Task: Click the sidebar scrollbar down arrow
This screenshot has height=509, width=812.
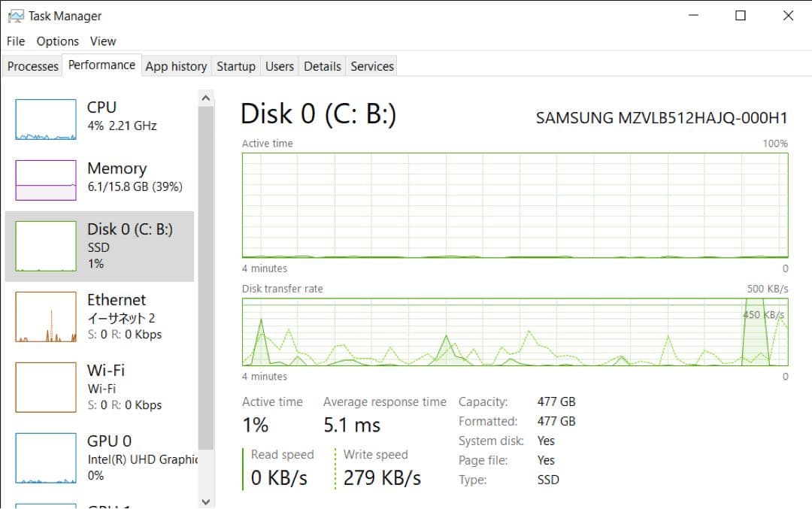Action: pos(205,501)
